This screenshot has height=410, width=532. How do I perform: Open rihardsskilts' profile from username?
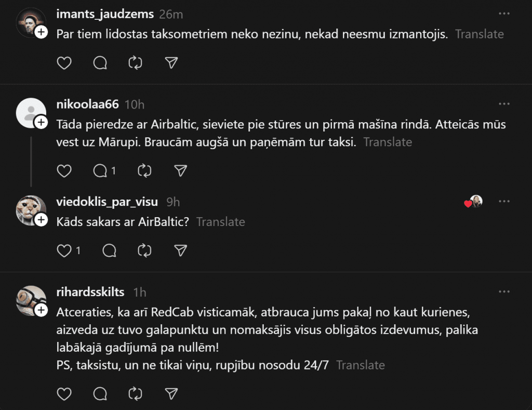90,292
